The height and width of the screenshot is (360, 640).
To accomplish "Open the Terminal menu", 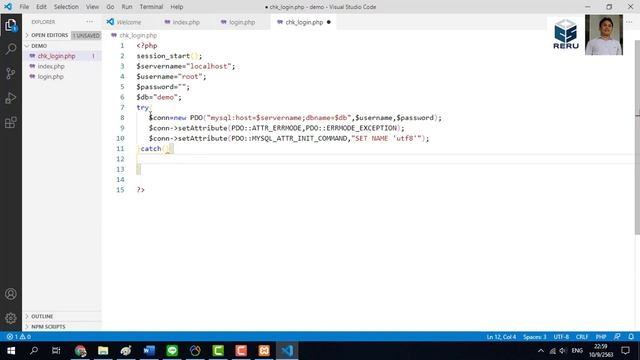I will 151,7.
